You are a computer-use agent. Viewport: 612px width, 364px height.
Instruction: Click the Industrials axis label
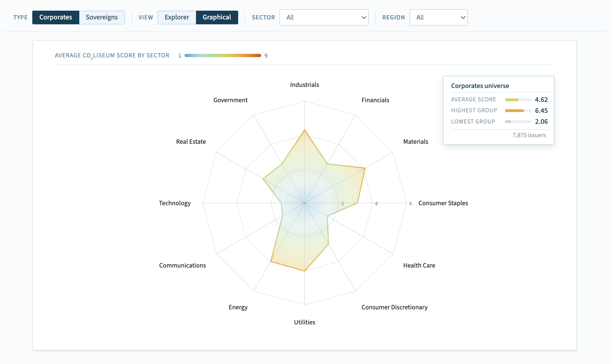[304, 85]
